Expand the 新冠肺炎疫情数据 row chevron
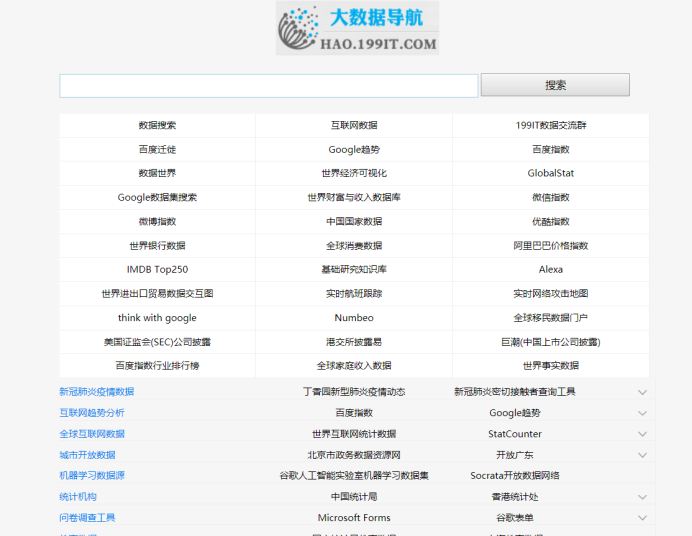Screen dimensions: 692x536 click(643, 392)
